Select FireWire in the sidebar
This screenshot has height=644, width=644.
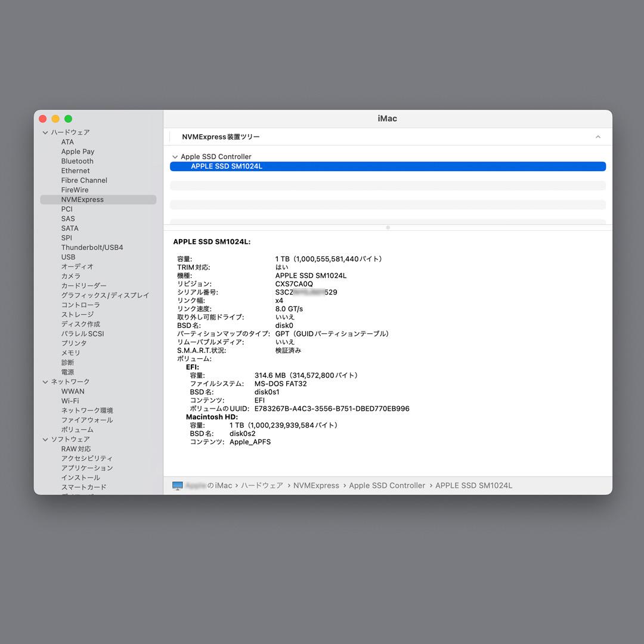click(75, 190)
